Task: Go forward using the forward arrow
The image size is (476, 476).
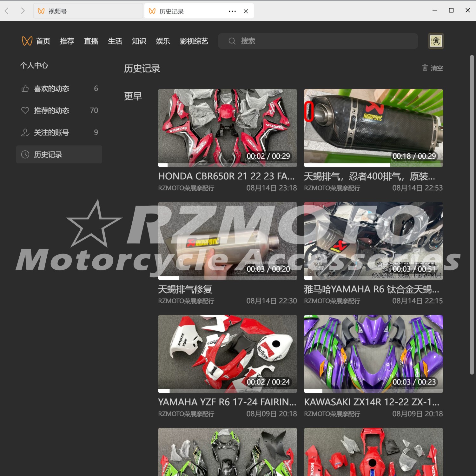Action: coord(23,11)
